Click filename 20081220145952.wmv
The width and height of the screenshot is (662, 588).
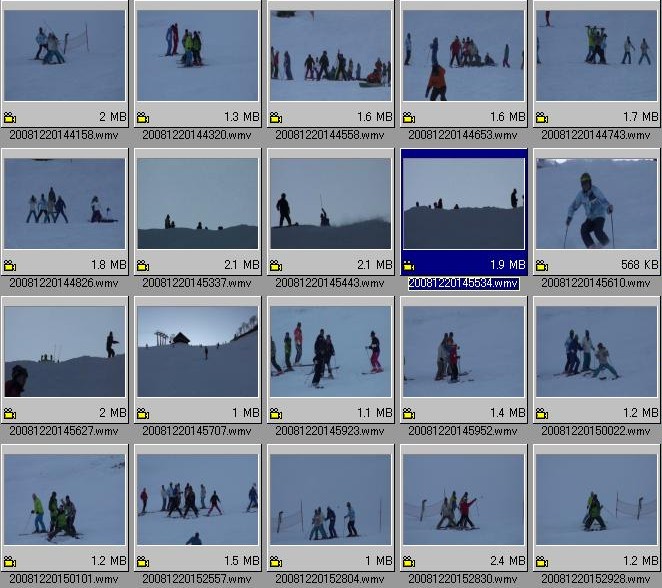463,431
